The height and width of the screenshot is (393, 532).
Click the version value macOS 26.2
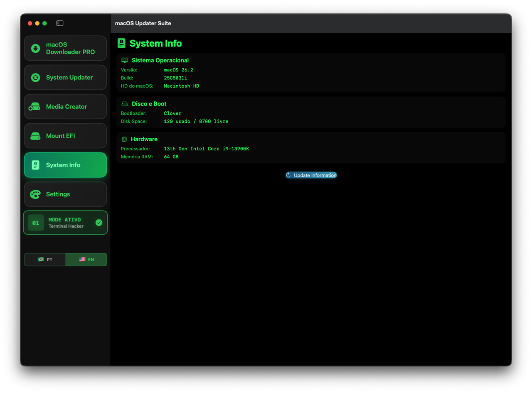point(179,70)
